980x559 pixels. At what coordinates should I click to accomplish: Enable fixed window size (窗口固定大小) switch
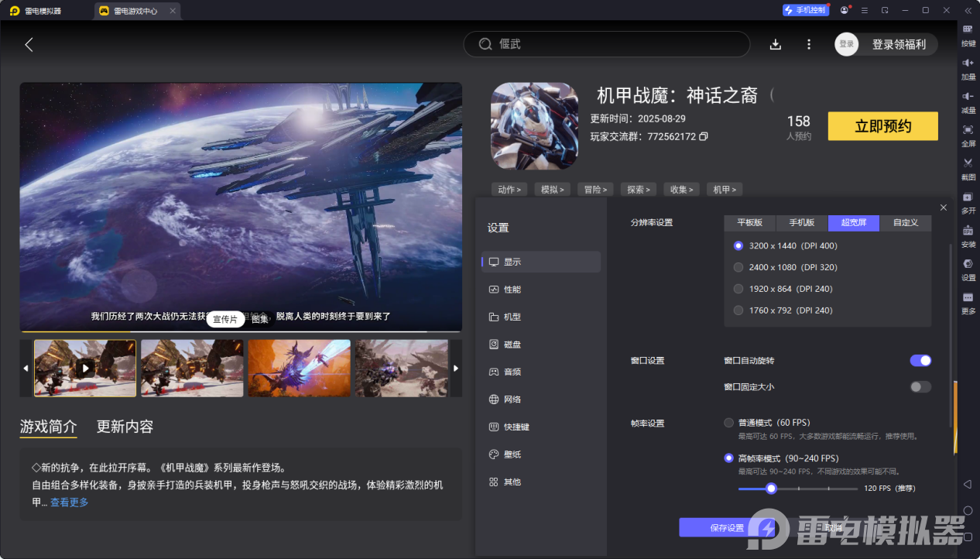(920, 387)
